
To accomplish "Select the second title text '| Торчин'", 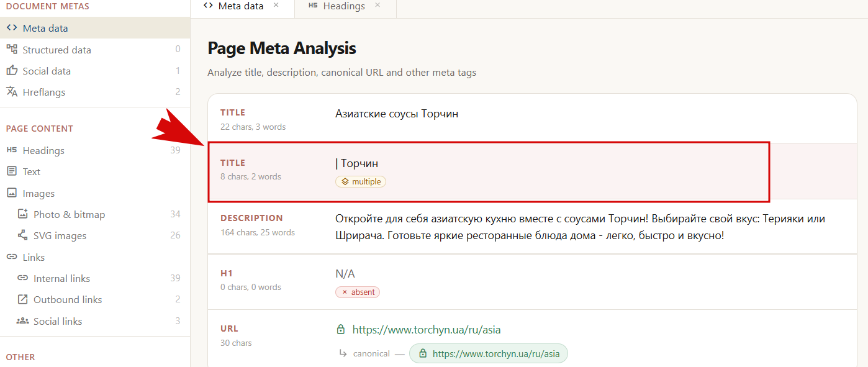I will [356, 163].
